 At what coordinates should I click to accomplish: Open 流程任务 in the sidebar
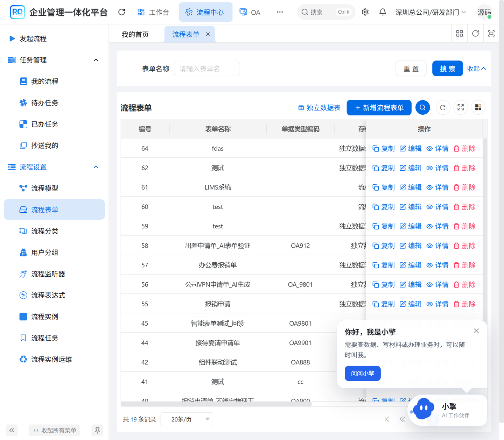[x=54, y=338]
